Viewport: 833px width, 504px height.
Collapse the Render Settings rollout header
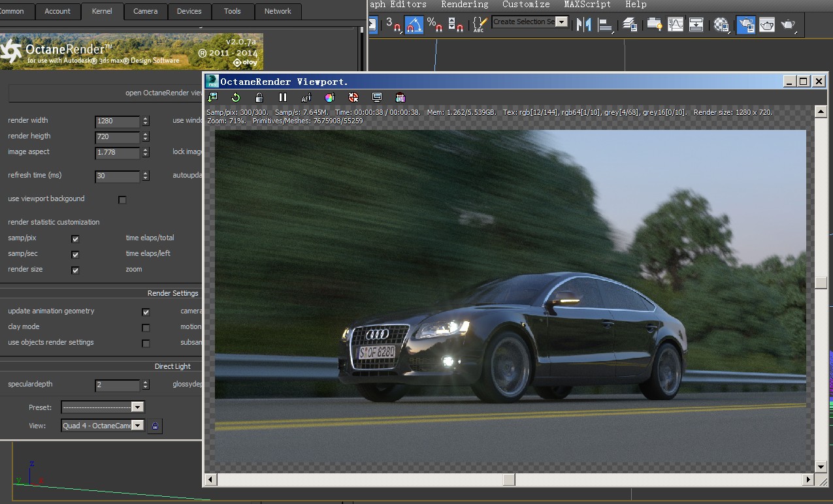pyautogui.click(x=101, y=293)
